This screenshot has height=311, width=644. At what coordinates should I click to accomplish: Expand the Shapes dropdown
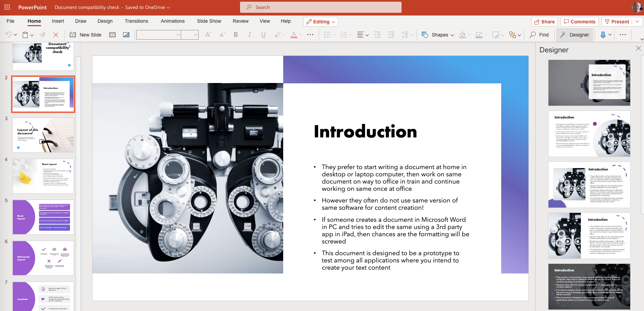452,35
